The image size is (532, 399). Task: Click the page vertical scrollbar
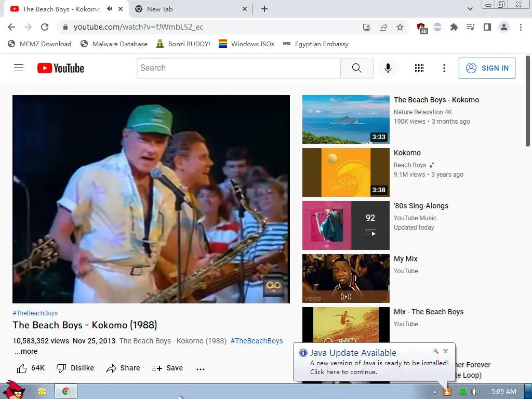pos(528,101)
